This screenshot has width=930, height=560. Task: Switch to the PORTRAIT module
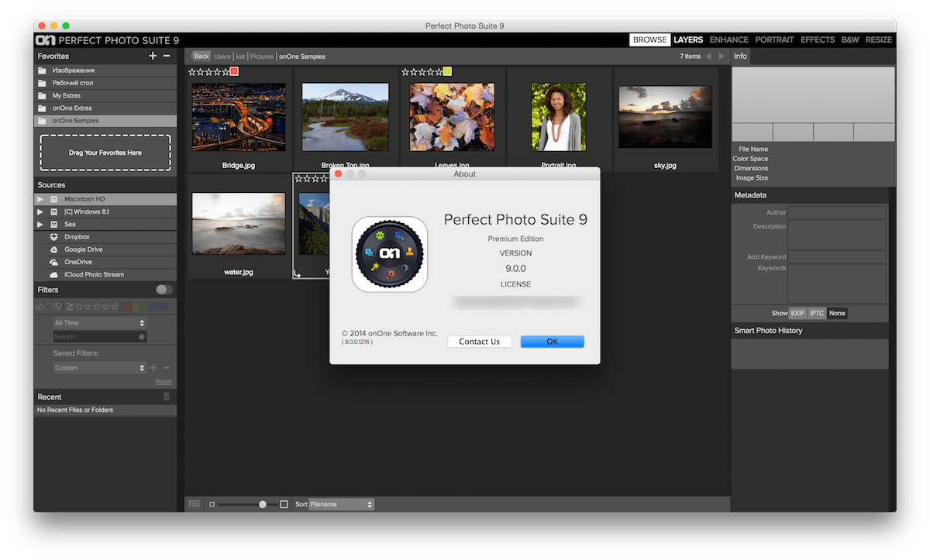click(x=775, y=40)
